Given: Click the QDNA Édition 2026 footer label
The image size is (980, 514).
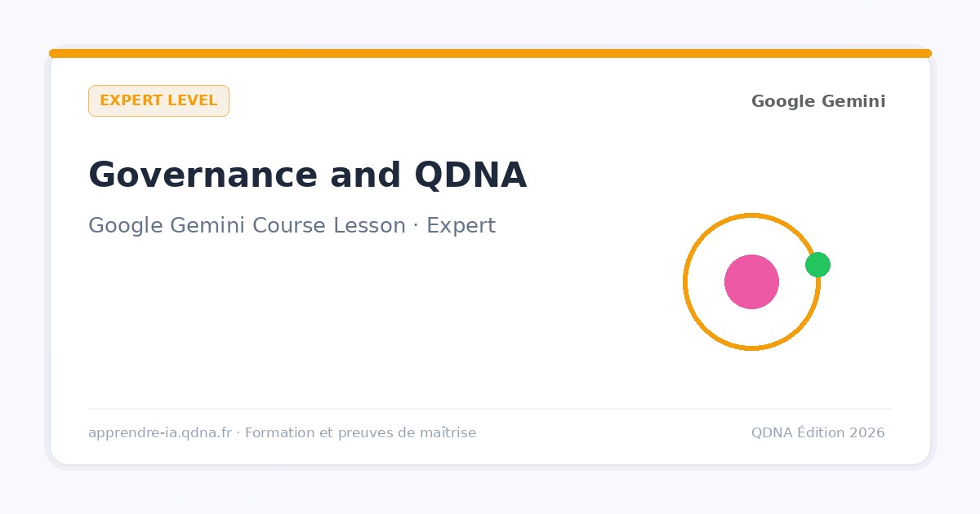Looking at the screenshot, I should coord(817,432).
